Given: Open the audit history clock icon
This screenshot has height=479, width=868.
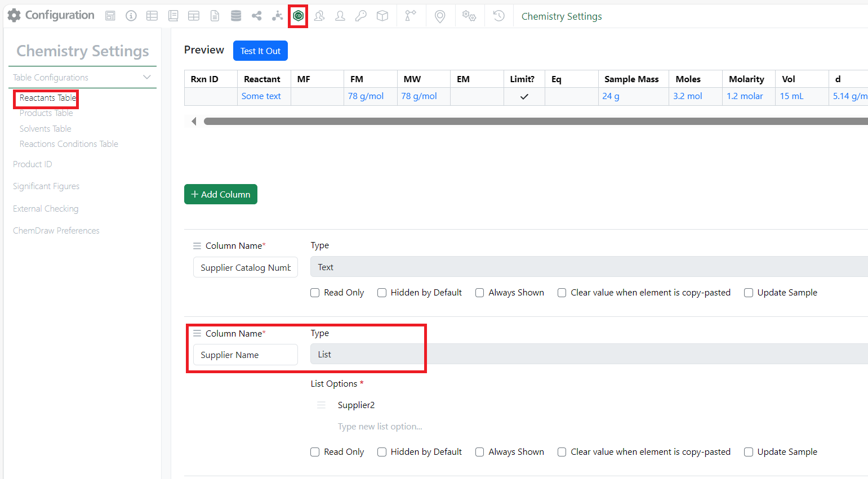Looking at the screenshot, I should click(x=498, y=15).
